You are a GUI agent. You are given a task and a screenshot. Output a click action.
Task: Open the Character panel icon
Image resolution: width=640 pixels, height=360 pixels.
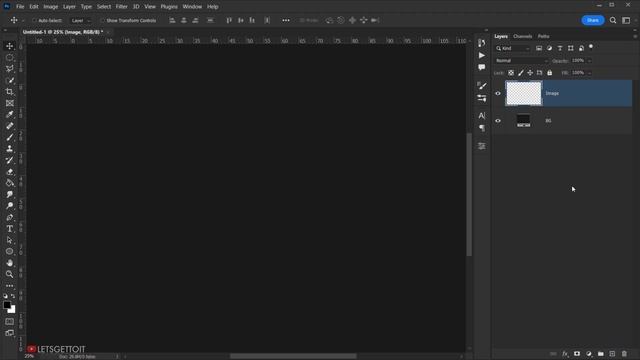482,116
